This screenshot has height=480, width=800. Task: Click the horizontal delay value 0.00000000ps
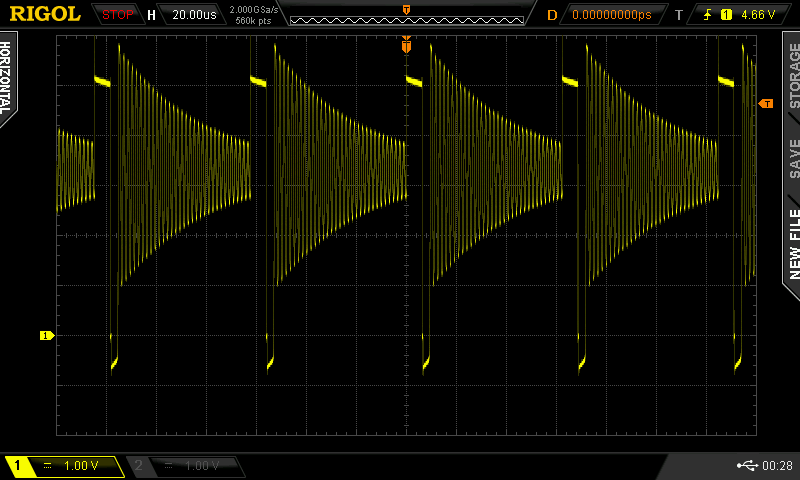(x=612, y=15)
